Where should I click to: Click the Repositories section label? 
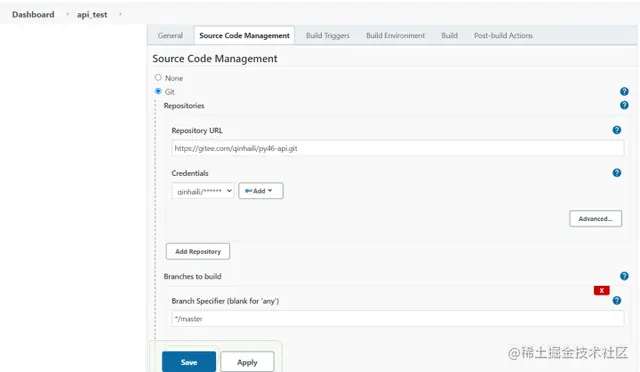pyautogui.click(x=184, y=106)
